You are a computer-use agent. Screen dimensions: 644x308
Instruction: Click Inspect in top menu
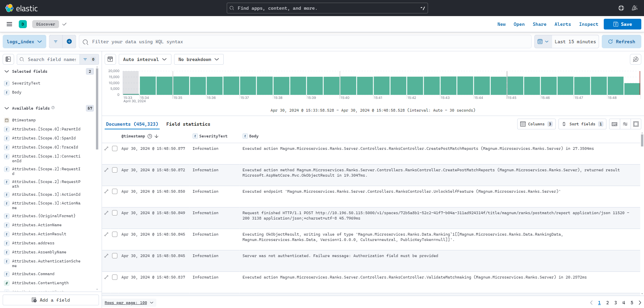588,24
